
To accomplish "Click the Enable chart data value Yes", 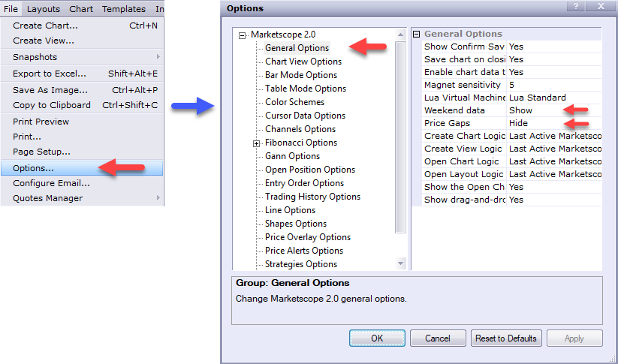I will coord(554,72).
